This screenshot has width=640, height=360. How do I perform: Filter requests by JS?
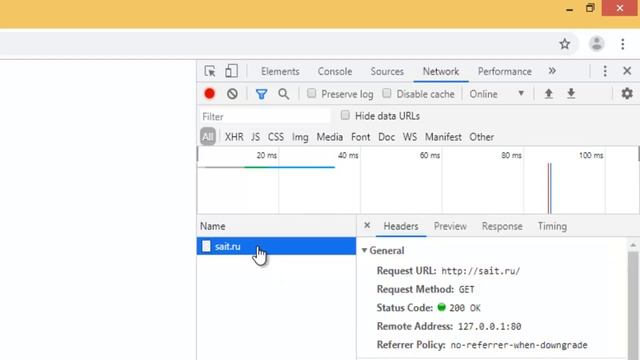(256, 137)
